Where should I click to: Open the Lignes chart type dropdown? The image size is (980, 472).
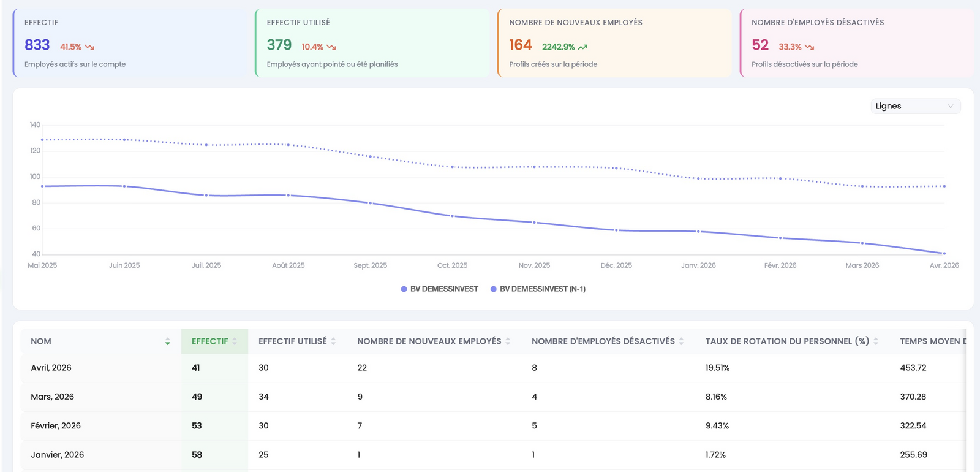coord(916,106)
